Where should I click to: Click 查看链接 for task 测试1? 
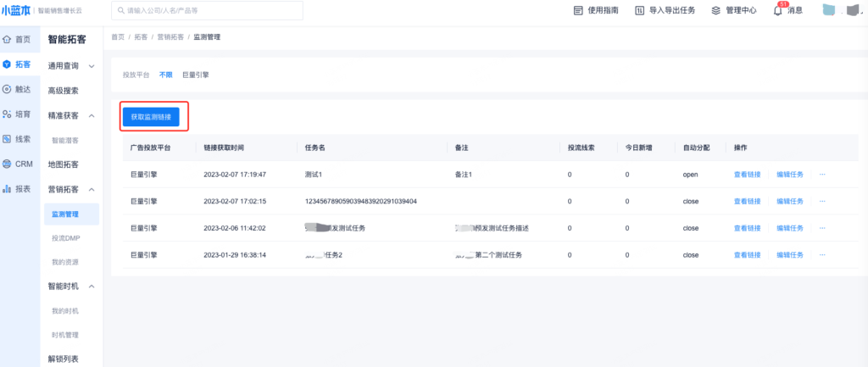(747, 175)
